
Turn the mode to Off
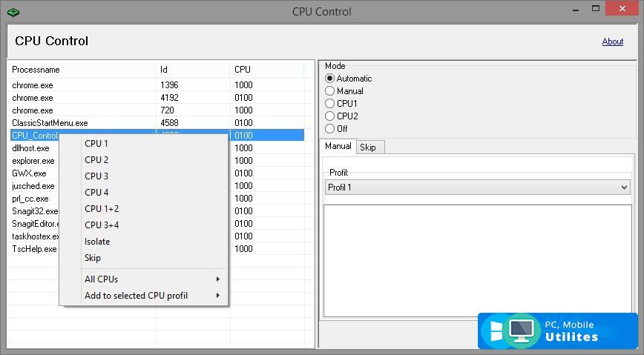329,129
